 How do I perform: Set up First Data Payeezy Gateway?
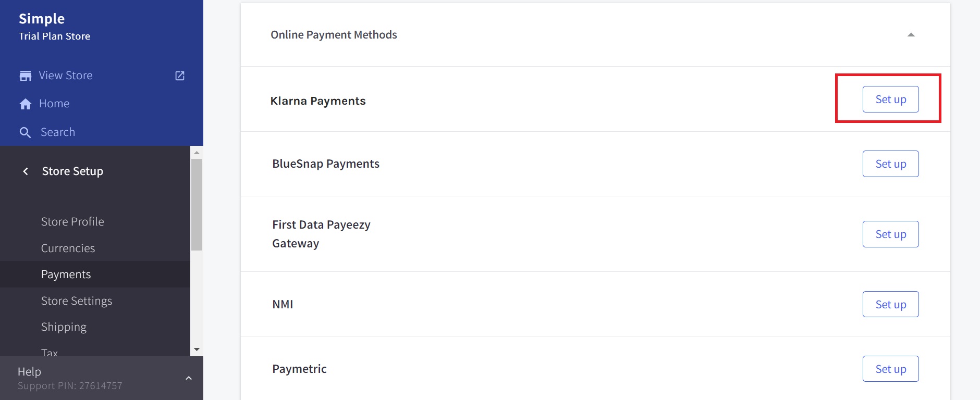click(x=890, y=234)
